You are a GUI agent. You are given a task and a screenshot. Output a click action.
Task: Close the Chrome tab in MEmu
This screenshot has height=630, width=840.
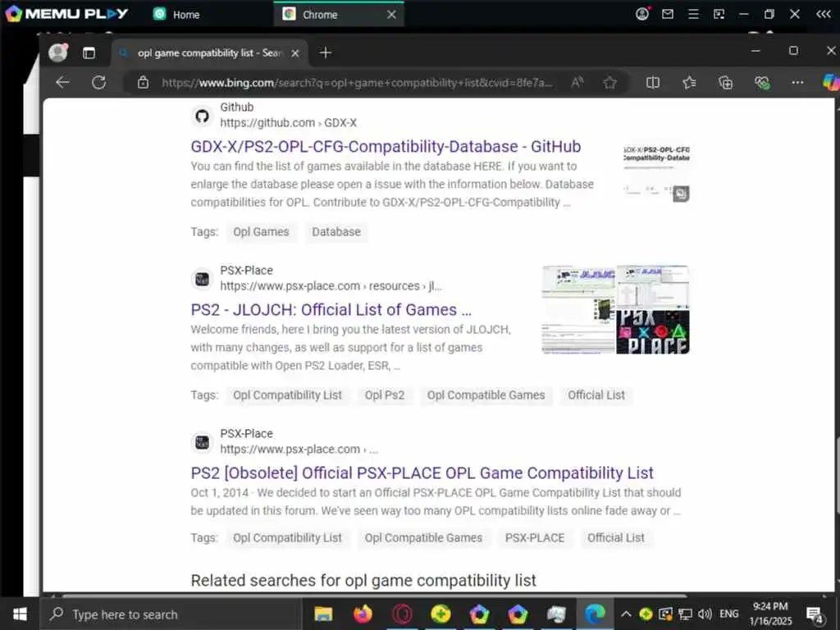pos(391,15)
